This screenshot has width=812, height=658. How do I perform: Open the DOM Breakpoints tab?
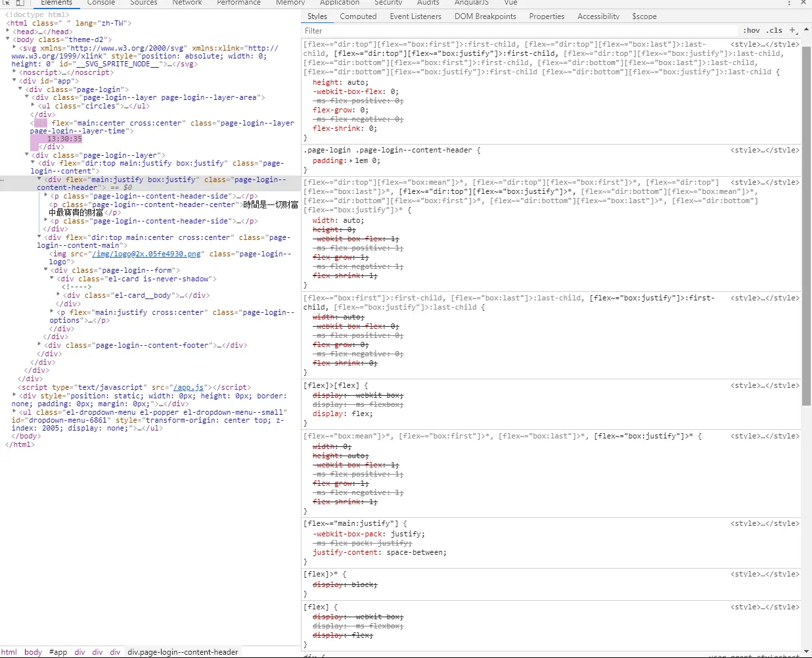pyautogui.click(x=485, y=16)
